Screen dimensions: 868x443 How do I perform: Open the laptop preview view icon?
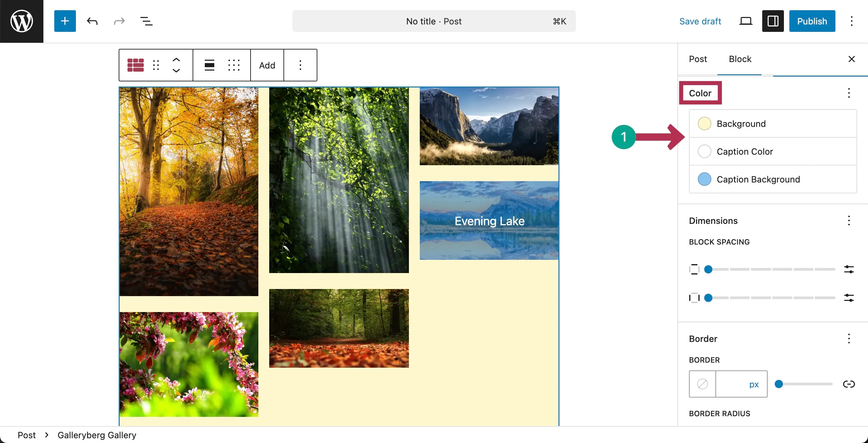click(x=746, y=21)
